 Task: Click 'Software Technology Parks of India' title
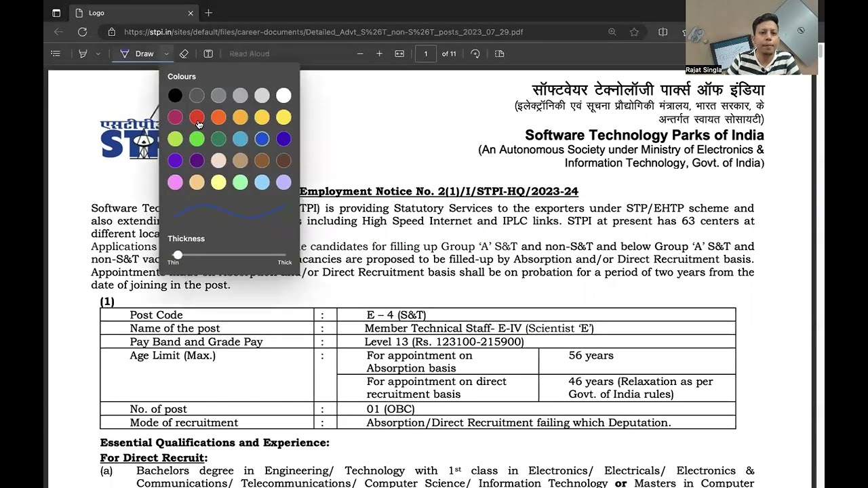644,135
